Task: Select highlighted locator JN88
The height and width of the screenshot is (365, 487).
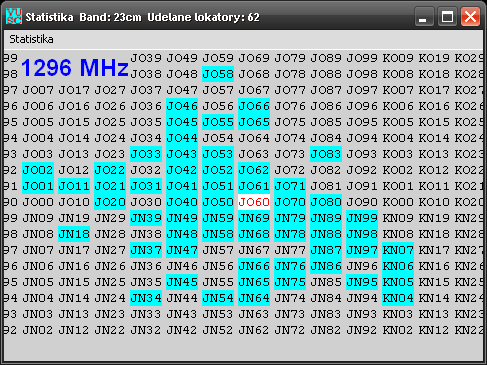Action: 326,234
